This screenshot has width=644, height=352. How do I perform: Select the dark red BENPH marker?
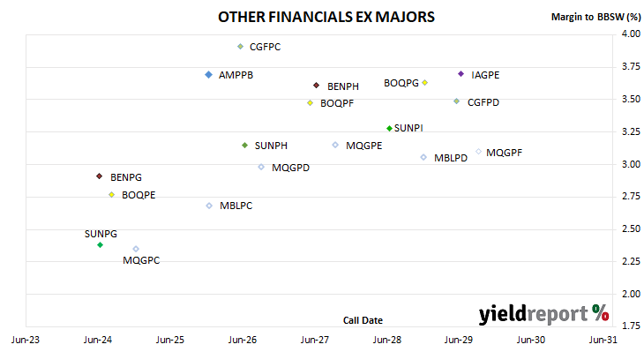[x=316, y=86]
